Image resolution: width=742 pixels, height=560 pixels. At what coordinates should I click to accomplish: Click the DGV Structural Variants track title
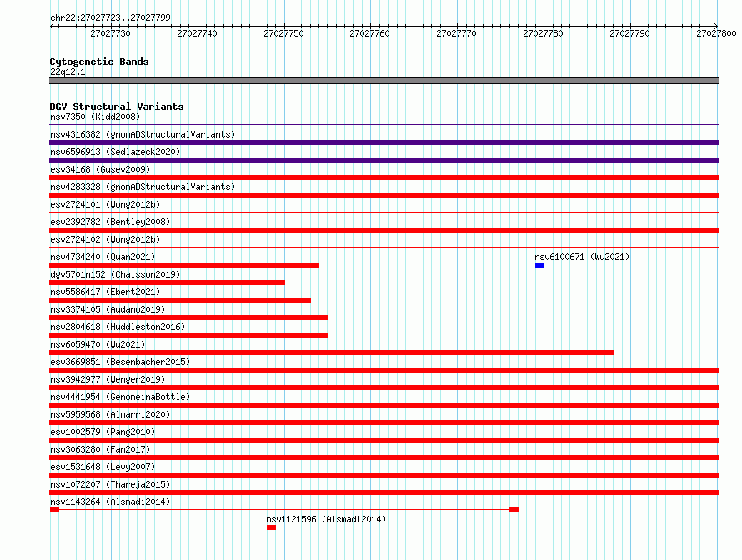point(117,107)
